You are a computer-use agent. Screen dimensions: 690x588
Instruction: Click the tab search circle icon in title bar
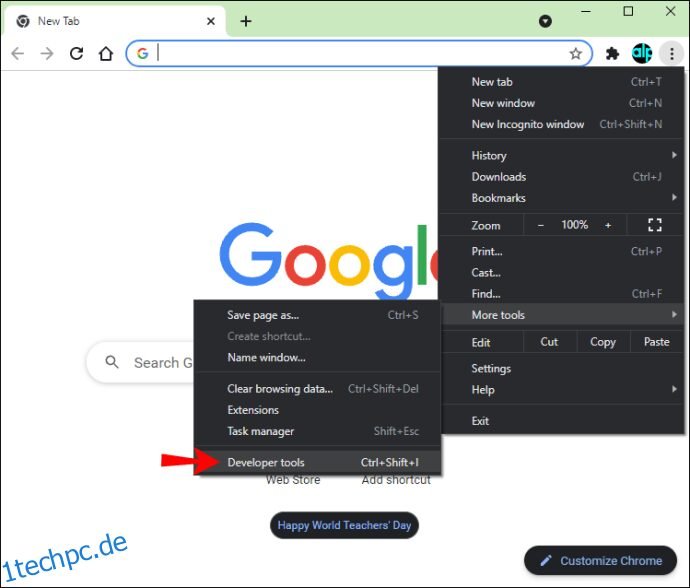(x=545, y=21)
